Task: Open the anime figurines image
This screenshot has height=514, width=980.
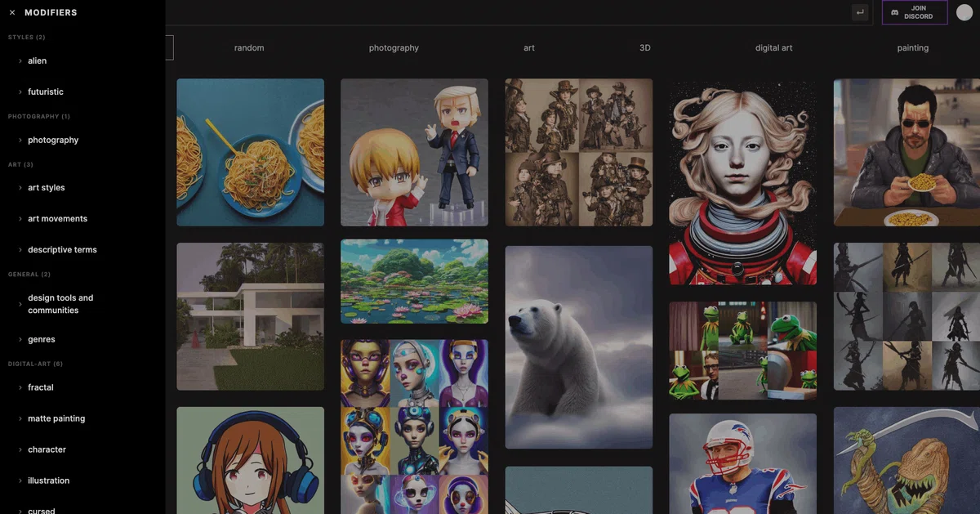Action: [414, 152]
